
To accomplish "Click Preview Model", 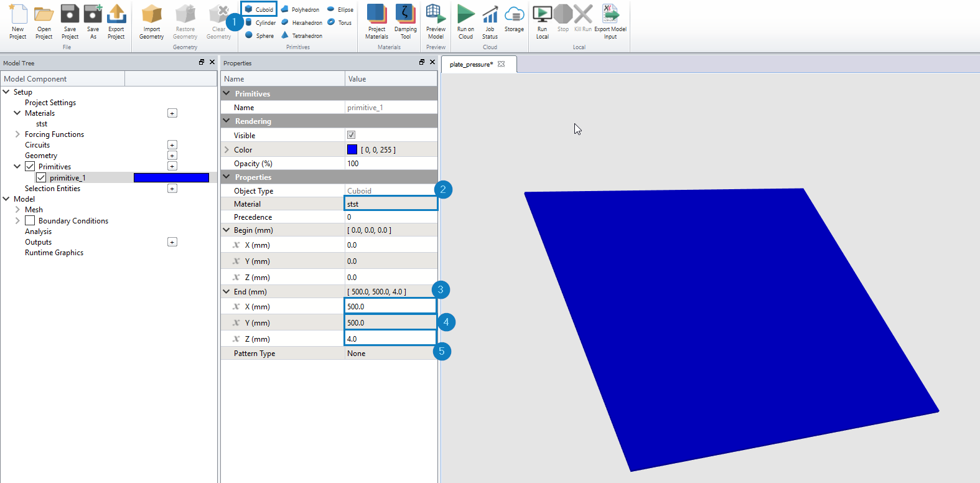I will point(436,22).
